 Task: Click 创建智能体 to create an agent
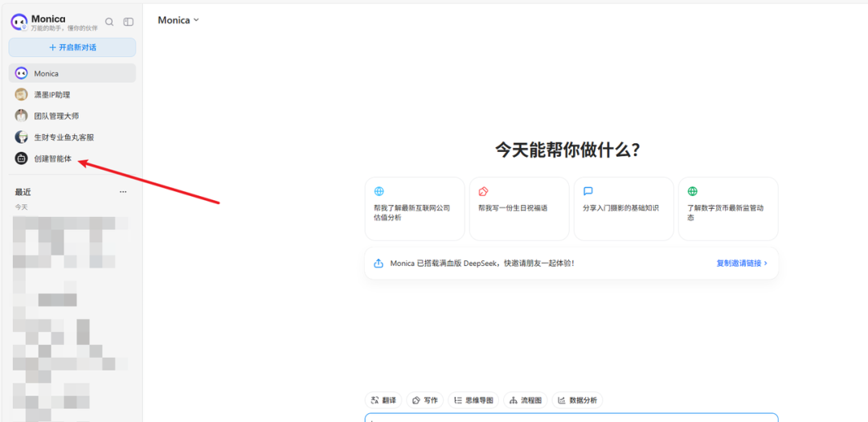72,158
